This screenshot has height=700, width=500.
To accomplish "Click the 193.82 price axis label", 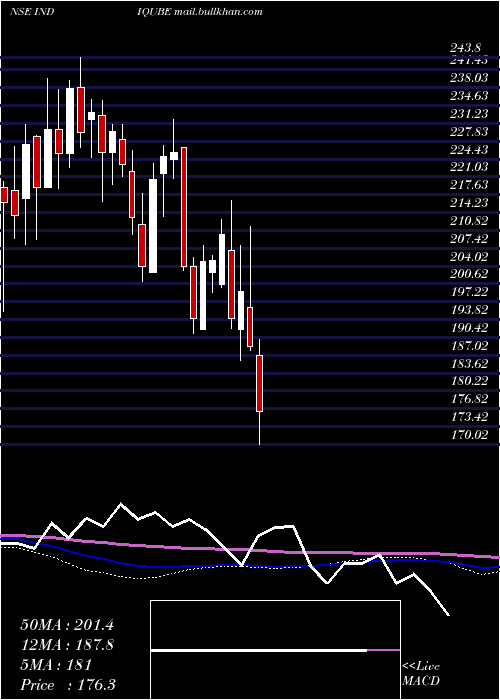I will [x=468, y=310].
